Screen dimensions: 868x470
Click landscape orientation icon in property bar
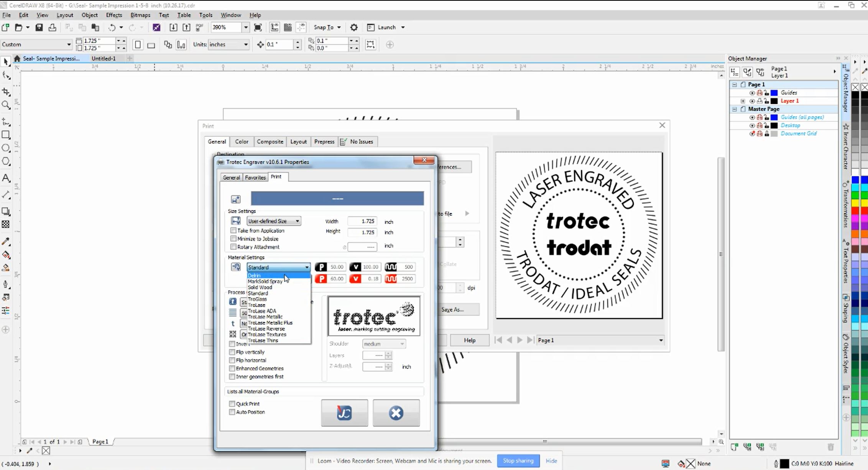click(x=151, y=45)
